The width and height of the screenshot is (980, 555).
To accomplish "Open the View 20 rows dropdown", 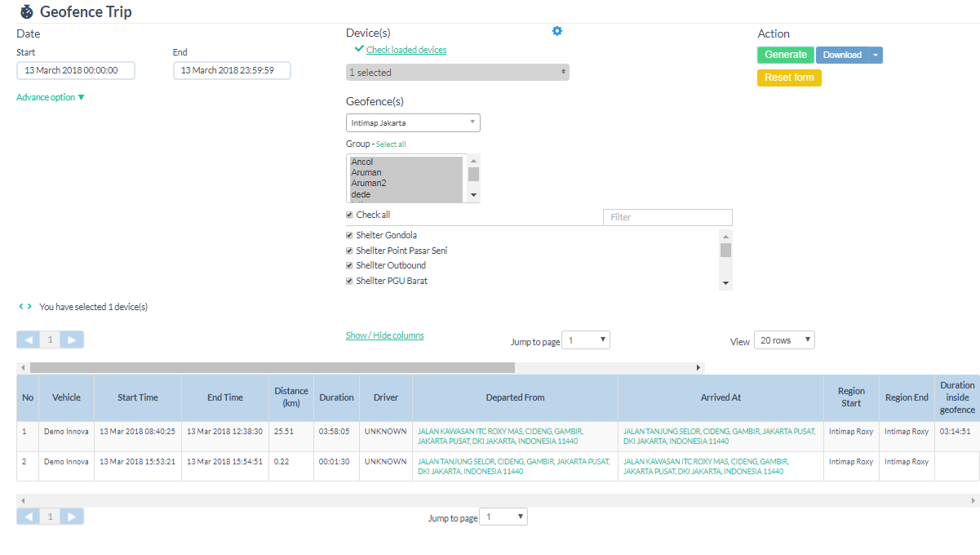I will (x=783, y=340).
